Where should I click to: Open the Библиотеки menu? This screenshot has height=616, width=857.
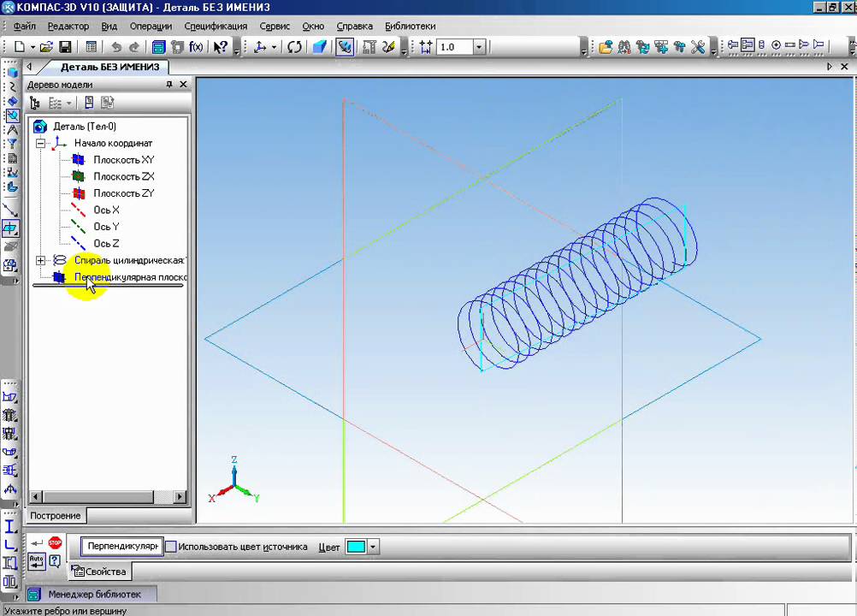pos(411,26)
